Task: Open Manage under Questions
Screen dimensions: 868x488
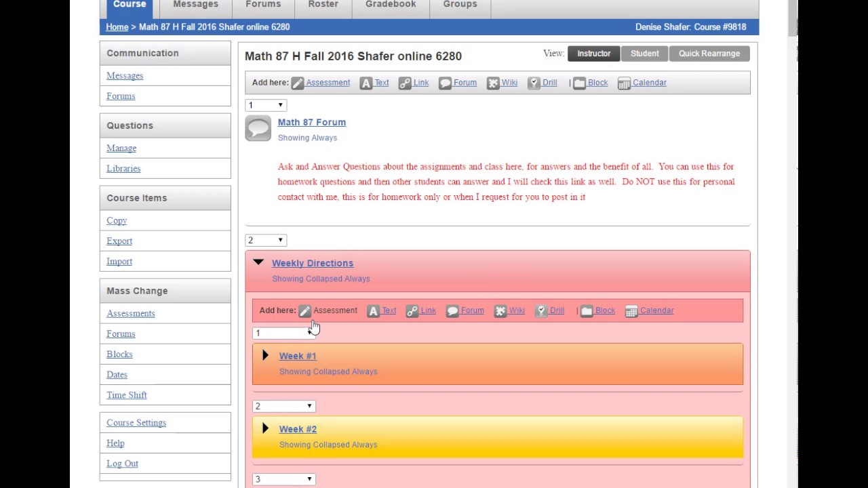Action: tap(121, 148)
